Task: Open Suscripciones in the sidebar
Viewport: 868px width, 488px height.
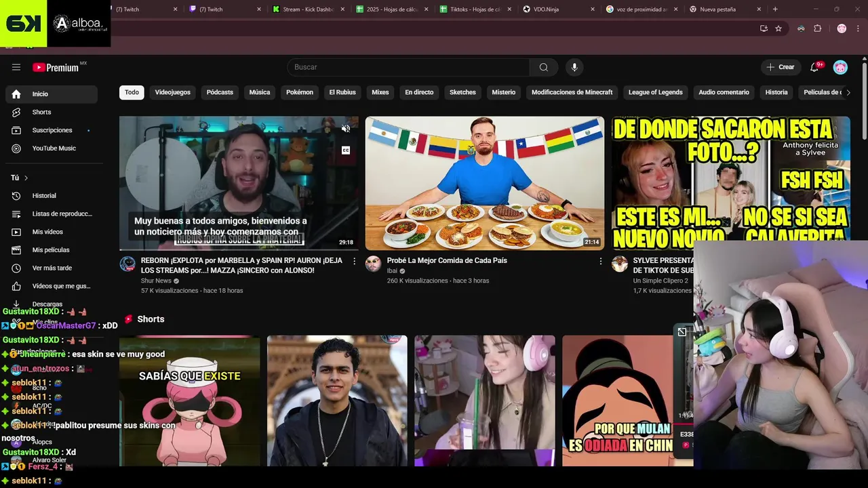Action: point(52,130)
